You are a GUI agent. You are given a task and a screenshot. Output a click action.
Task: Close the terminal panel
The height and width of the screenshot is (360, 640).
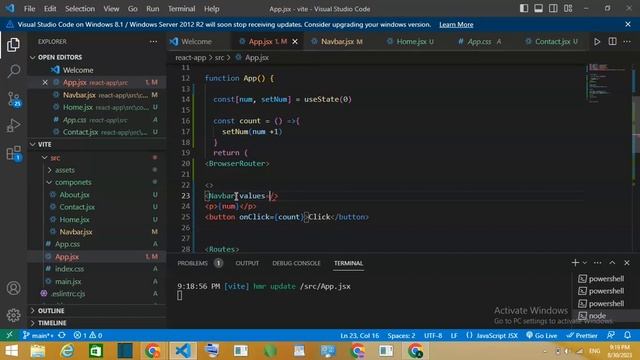pos(627,263)
